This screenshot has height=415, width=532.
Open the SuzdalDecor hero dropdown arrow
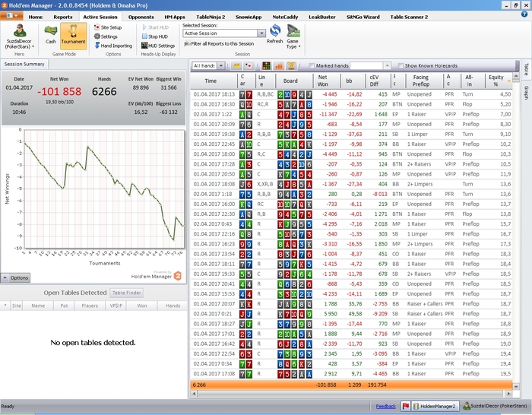tap(33, 47)
